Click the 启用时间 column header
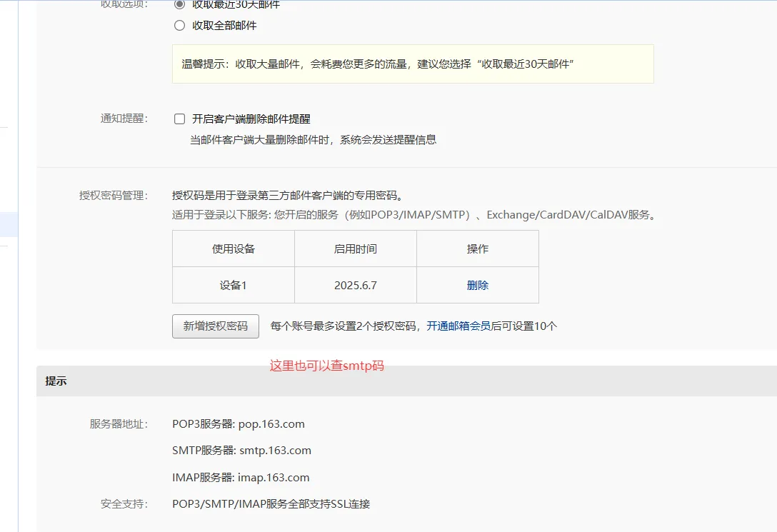 pyautogui.click(x=355, y=249)
